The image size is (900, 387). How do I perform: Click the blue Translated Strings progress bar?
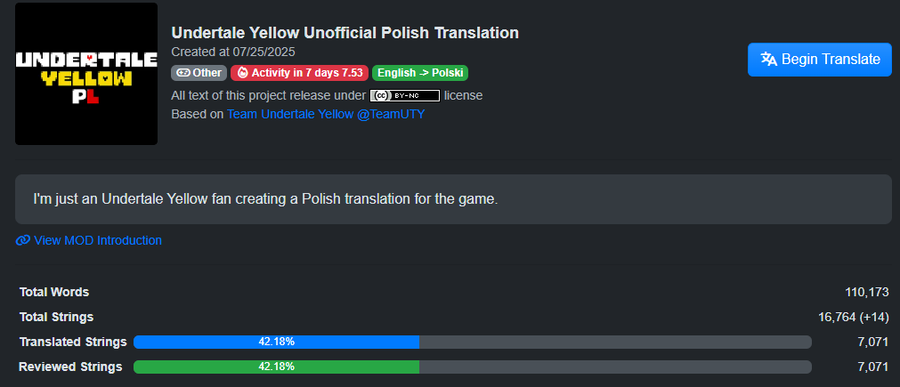pos(472,342)
